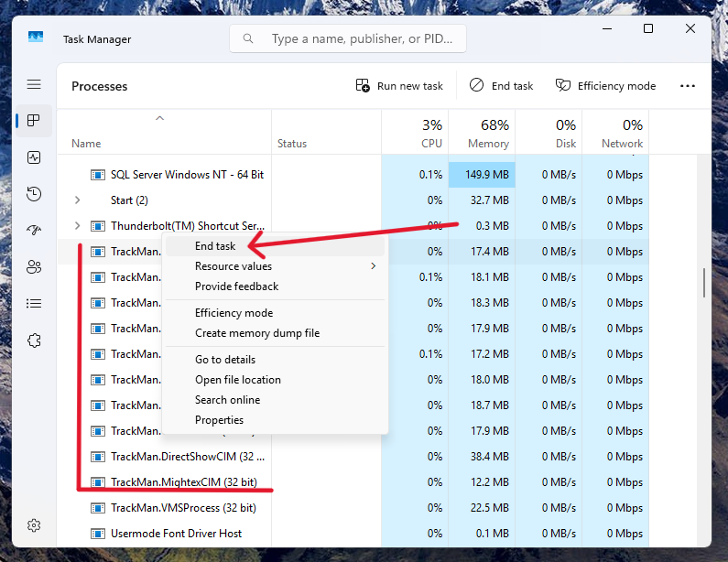Collapse sort arrow above Name column
The height and width of the screenshot is (562, 728).
(x=159, y=118)
